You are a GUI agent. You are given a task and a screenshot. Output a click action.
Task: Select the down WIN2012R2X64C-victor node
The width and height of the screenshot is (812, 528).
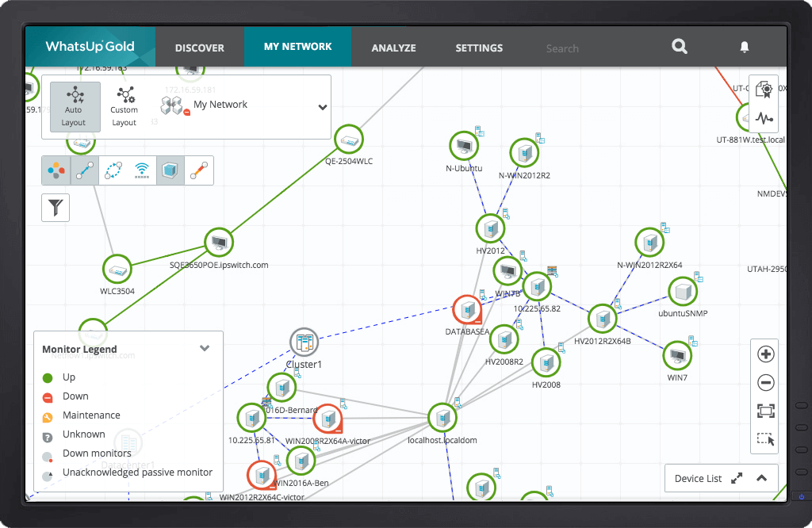coord(262,475)
